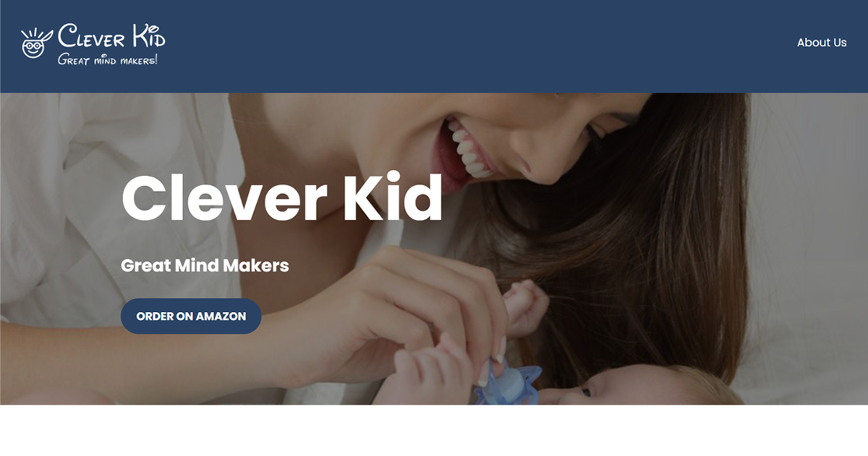This screenshot has width=868, height=456.
Task: Click the white blank area below hero image
Action: (434, 430)
